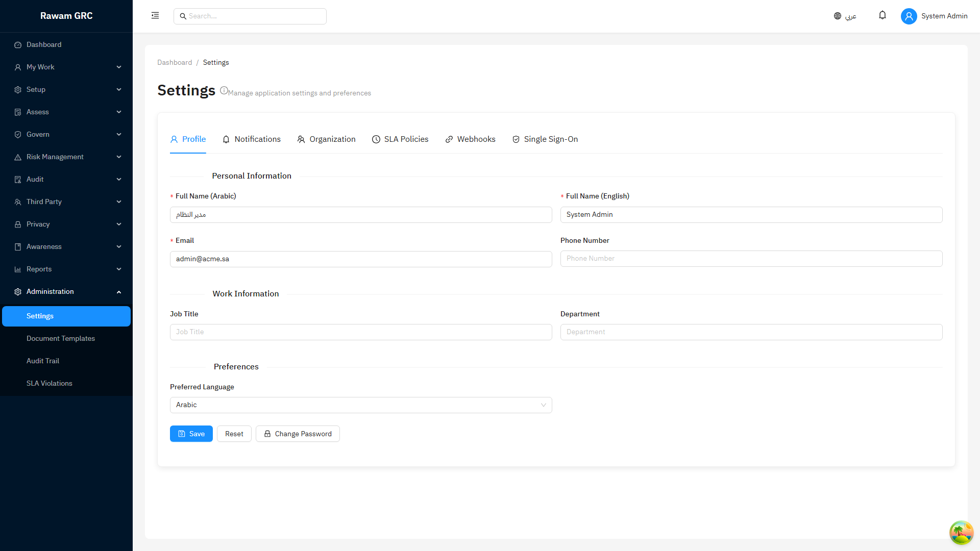Switch to the Notifications tab

coord(252,139)
